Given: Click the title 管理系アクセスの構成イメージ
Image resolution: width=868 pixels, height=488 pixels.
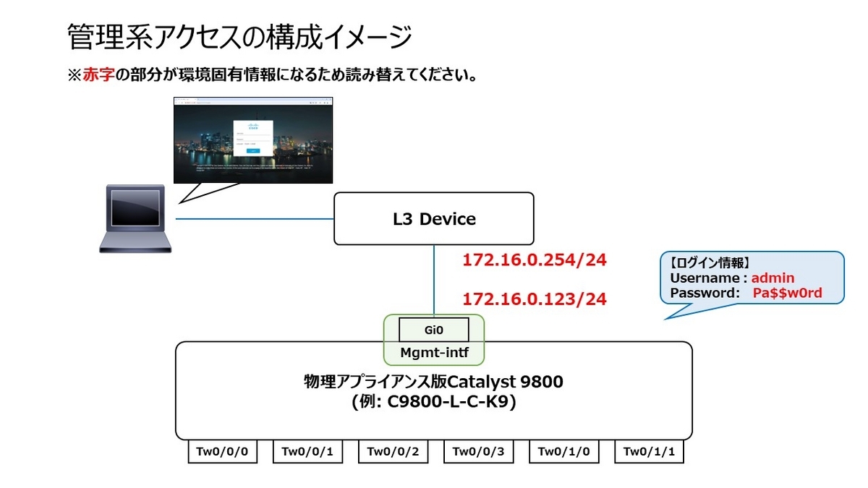Looking at the screenshot, I should coord(240,36).
